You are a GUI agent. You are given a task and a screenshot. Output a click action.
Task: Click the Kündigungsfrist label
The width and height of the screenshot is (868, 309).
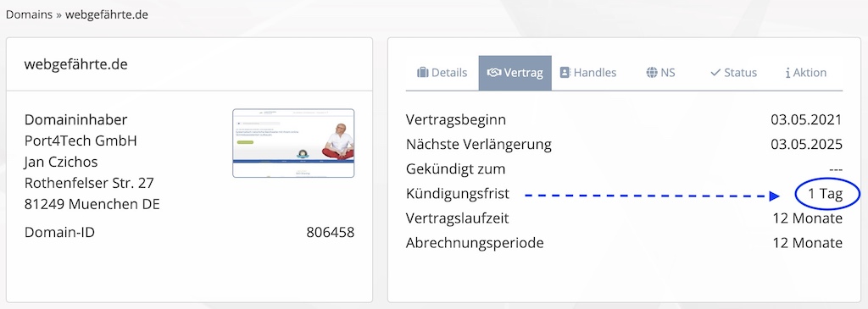[458, 194]
